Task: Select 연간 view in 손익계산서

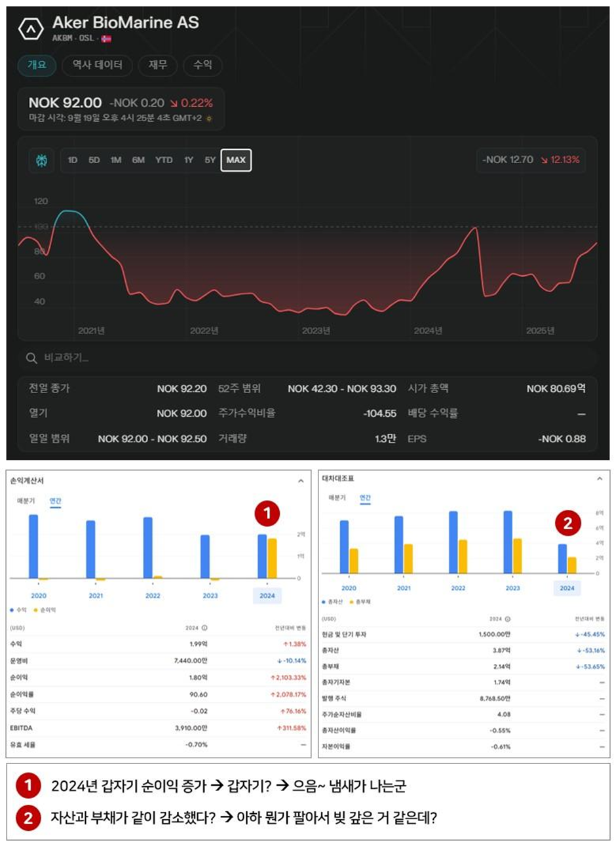Action: point(56,501)
